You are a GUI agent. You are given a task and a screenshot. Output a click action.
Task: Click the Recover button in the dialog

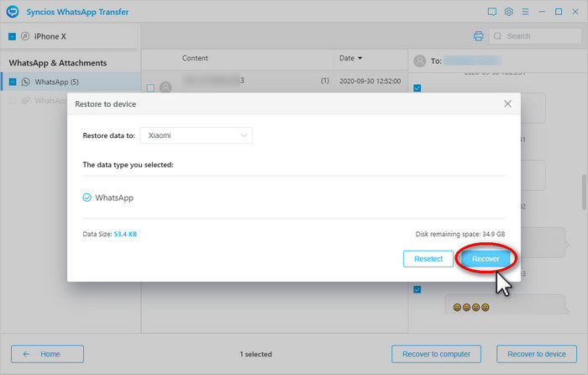[x=486, y=259]
